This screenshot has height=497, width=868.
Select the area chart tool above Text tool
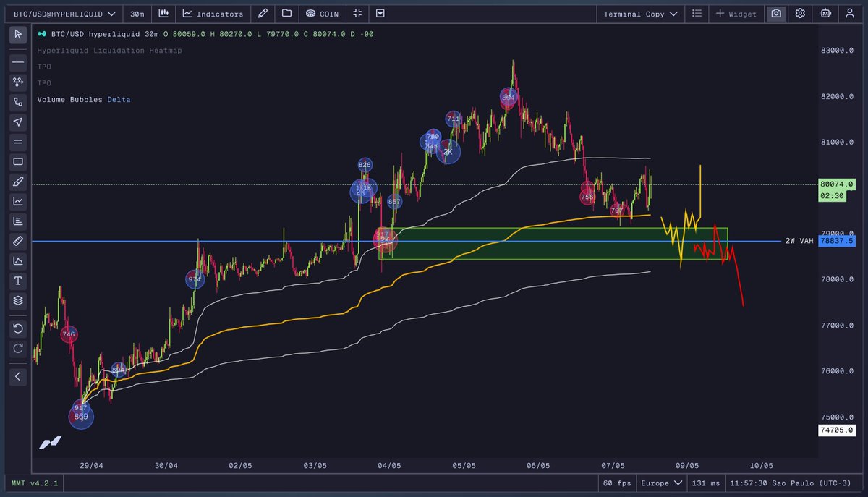(x=18, y=260)
